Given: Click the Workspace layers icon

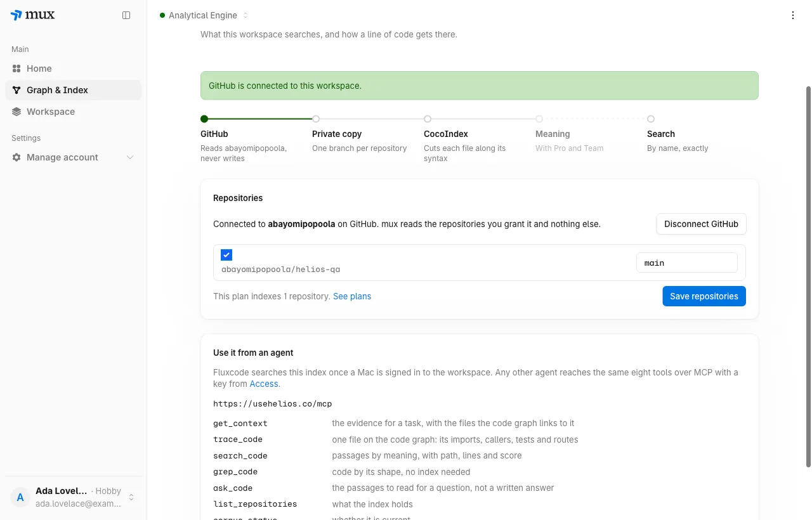Looking at the screenshot, I should coord(16,112).
